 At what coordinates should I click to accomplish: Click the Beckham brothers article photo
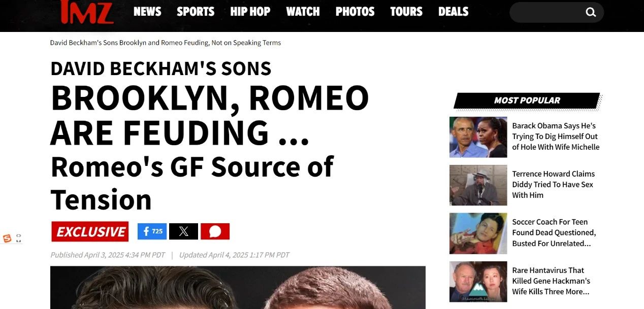238,287
